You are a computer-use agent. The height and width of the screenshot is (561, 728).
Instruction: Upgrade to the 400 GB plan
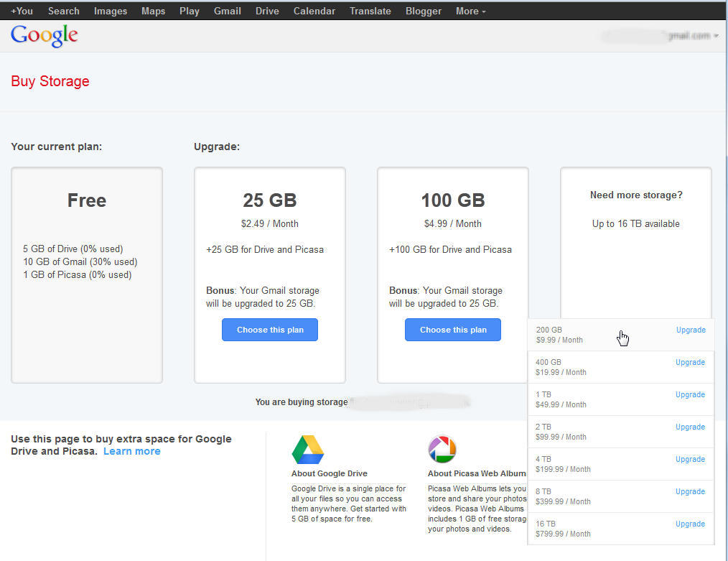(690, 362)
